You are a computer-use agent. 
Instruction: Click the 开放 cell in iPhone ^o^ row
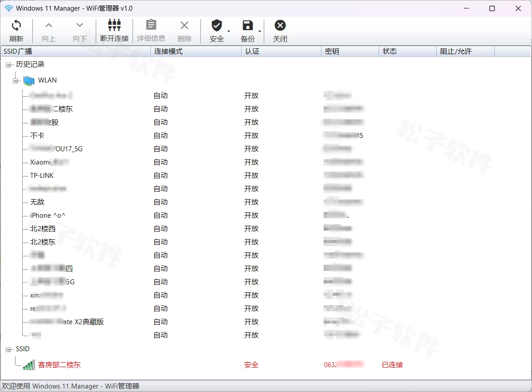(251, 216)
